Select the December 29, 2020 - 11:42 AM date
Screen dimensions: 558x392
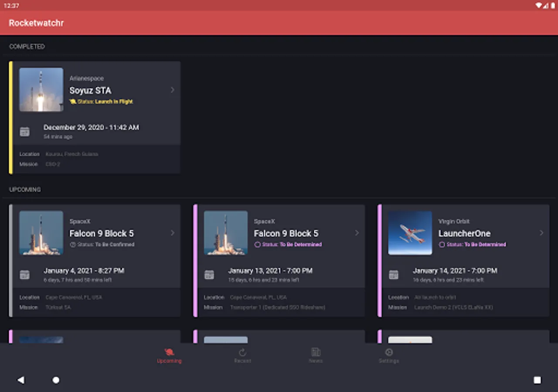pos(91,128)
